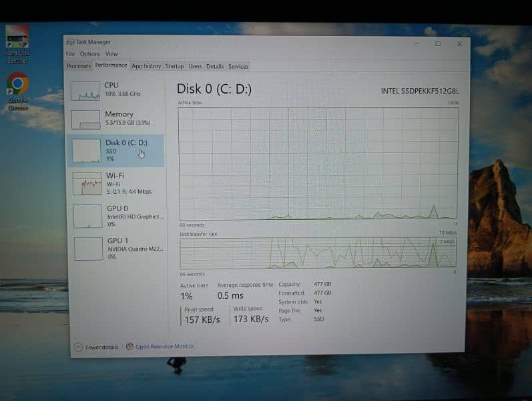Image resolution: width=532 pixels, height=401 pixels.
Task: Click the Page file Yes value
Action: (x=318, y=310)
